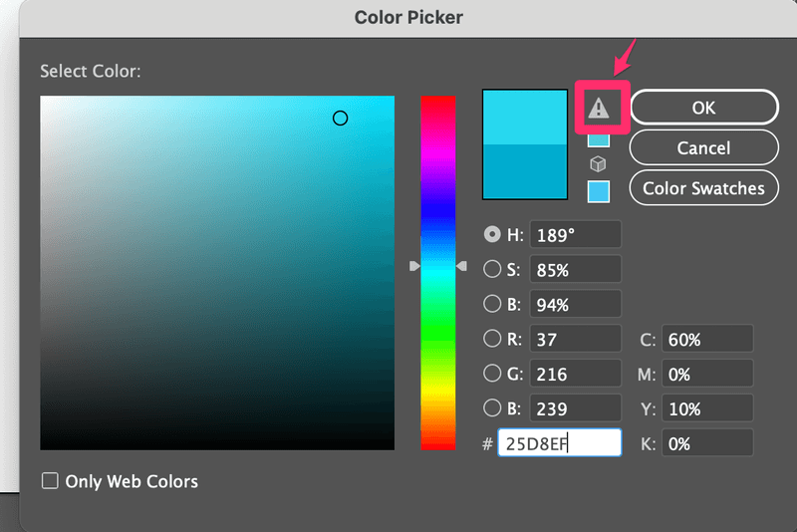Viewport: 797px width, 532px height.
Task: Click the web-safe color swatch below the cube
Action: [x=598, y=190]
